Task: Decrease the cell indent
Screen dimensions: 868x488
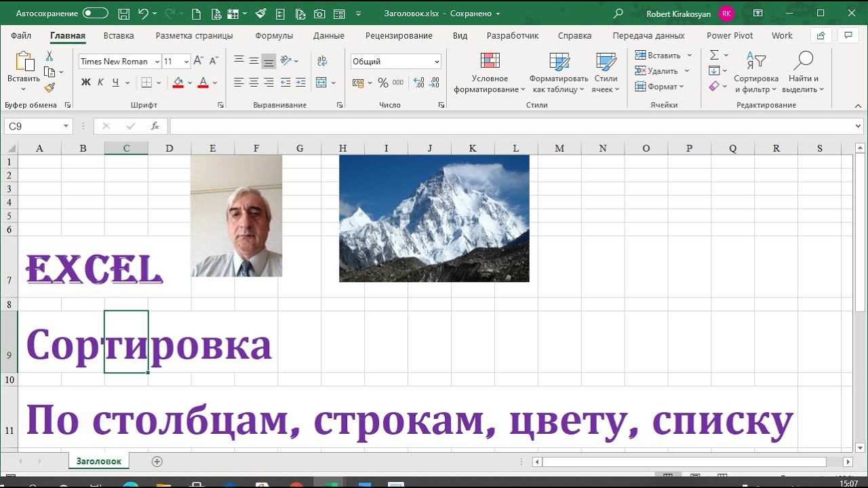Action: 285,83
